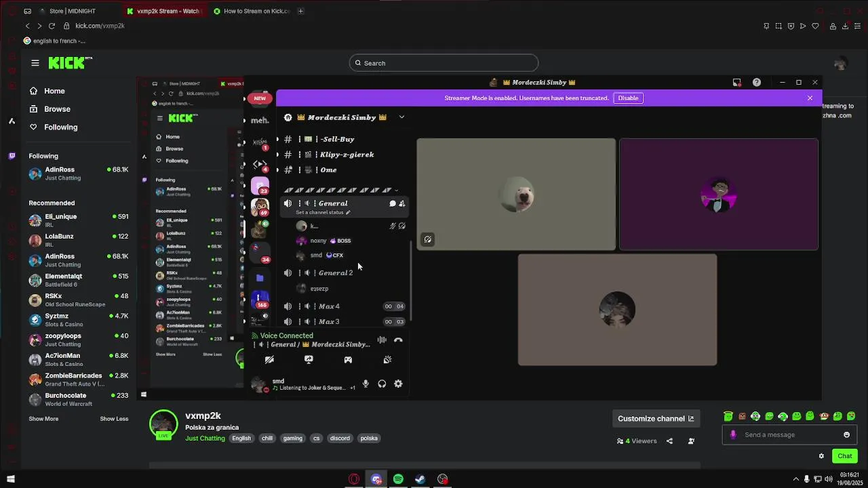
Task: Click the Just Chatting category link
Action: (x=205, y=438)
